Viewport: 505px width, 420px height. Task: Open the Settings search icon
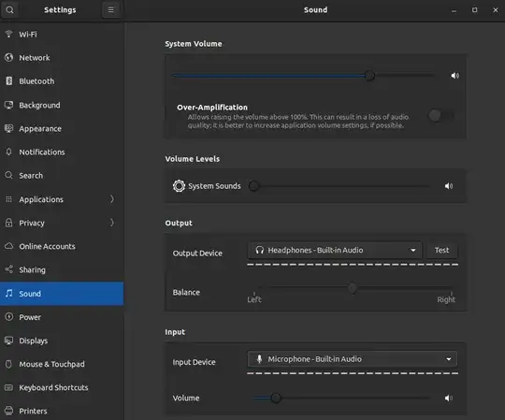pyautogui.click(x=9, y=10)
